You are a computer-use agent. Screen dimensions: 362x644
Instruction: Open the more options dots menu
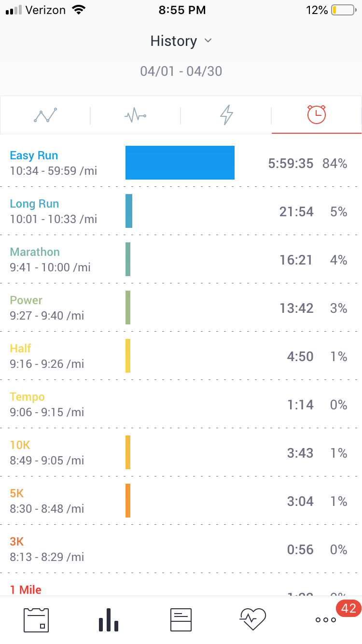pyautogui.click(x=326, y=620)
